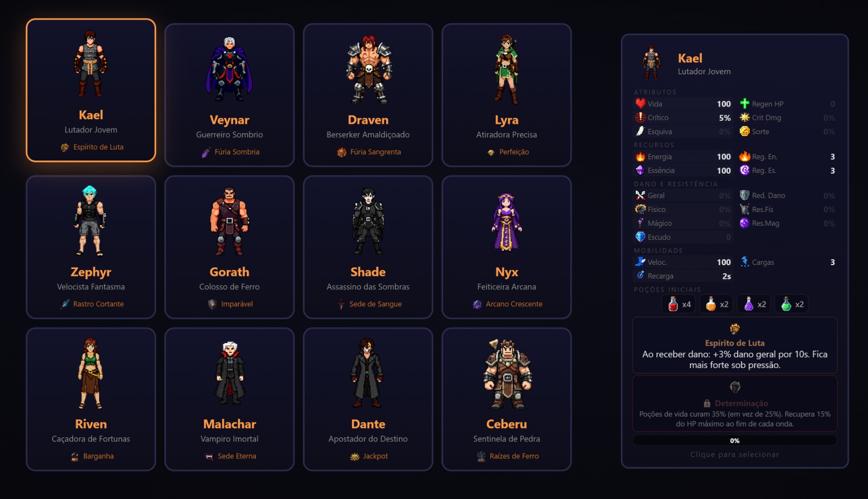Click the Regen HP green cross icon
This screenshot has height=499, width=868.
point(745,103)
